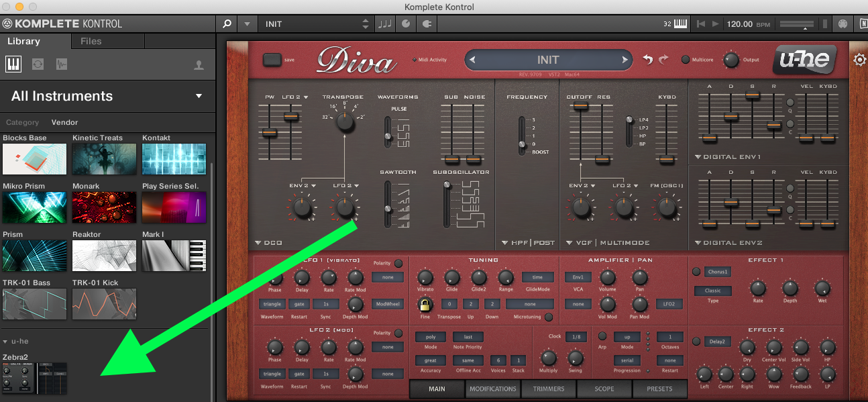Switch to the Library tab
The image size is (868, 402).
pos(24,41)
